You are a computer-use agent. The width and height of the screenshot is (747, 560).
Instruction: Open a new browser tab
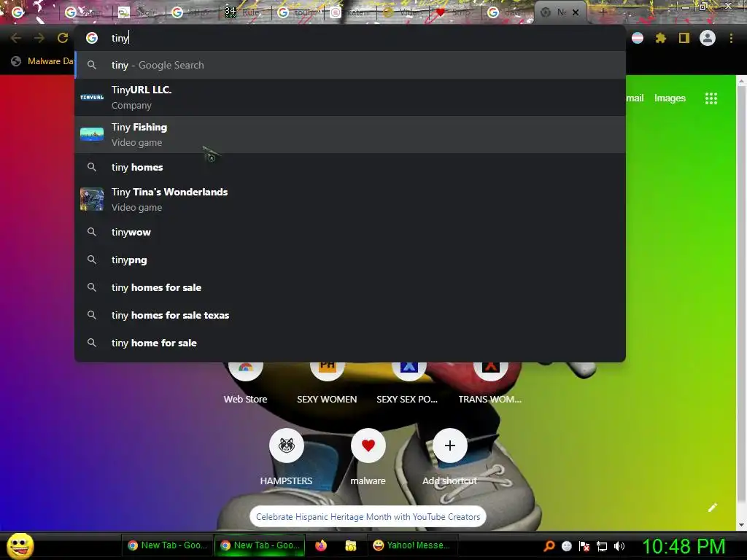(x=603, y=12)
